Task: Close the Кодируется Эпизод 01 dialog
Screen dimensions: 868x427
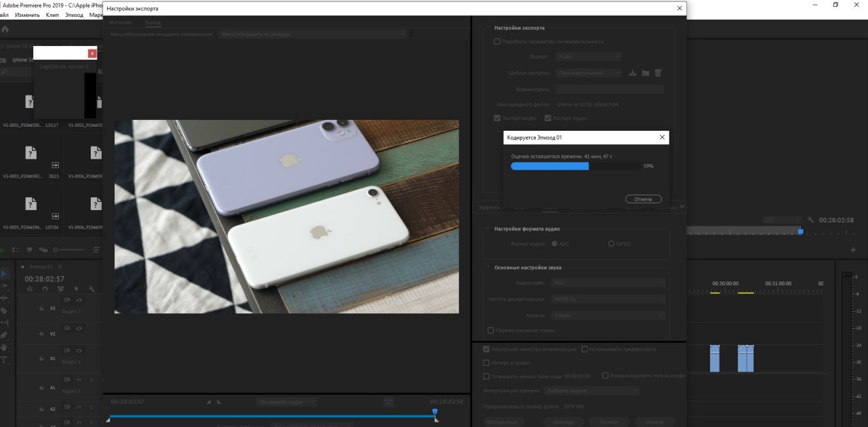Action: click(663, 138)
